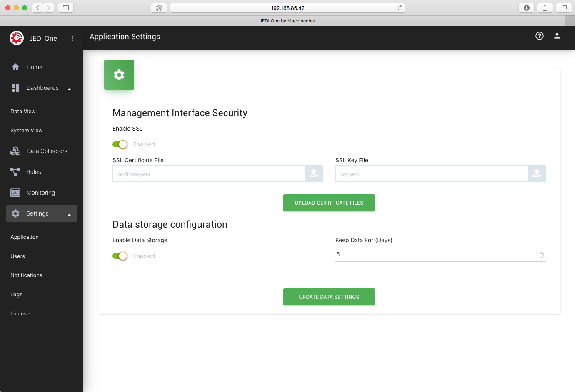Turn off the Enable Data Storage toggle
Screen dimensions: 575x392
pos(120,256)
